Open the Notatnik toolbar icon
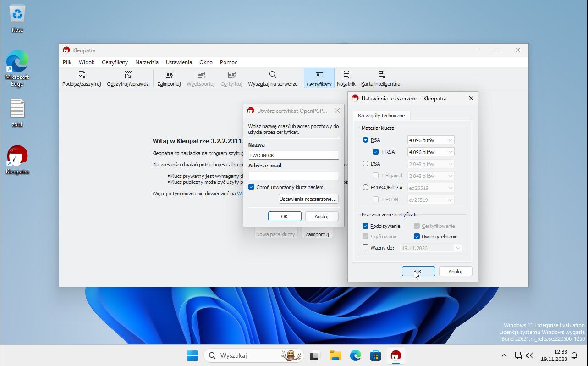Image resolution: width=588 pixels, height=366 pixels. click(x=346, y=78)
